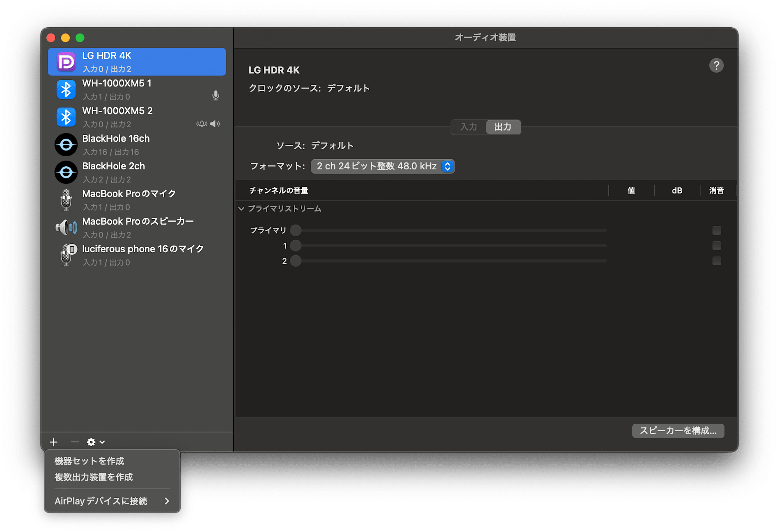Click the BlackHole 16ch device icon

coord(66,145)
